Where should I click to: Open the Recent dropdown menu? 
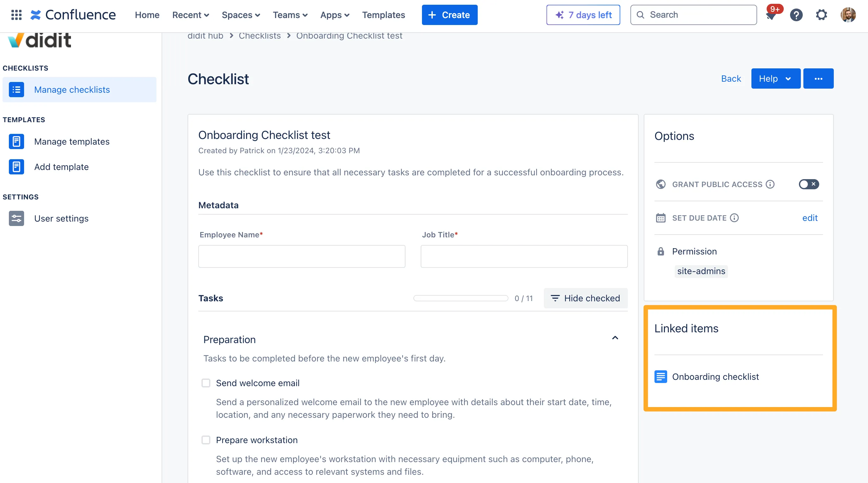click(x=191, y=15)
